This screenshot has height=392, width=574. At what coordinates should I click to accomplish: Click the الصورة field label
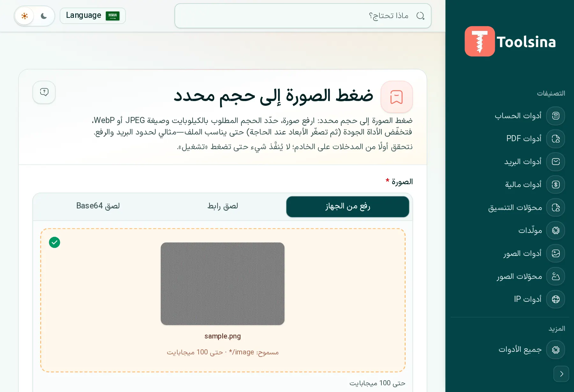(402, 182)
